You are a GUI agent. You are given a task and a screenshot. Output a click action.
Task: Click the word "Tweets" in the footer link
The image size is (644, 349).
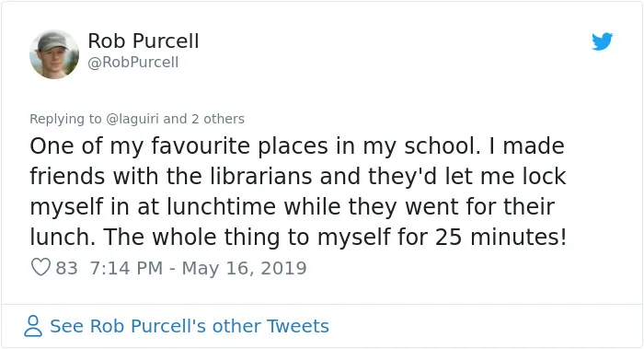click(298, 326)
